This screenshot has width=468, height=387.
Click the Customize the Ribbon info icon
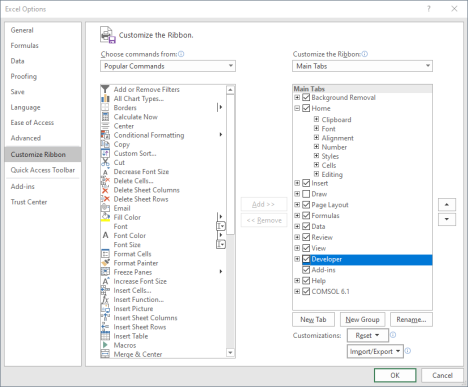pos(365,54)
